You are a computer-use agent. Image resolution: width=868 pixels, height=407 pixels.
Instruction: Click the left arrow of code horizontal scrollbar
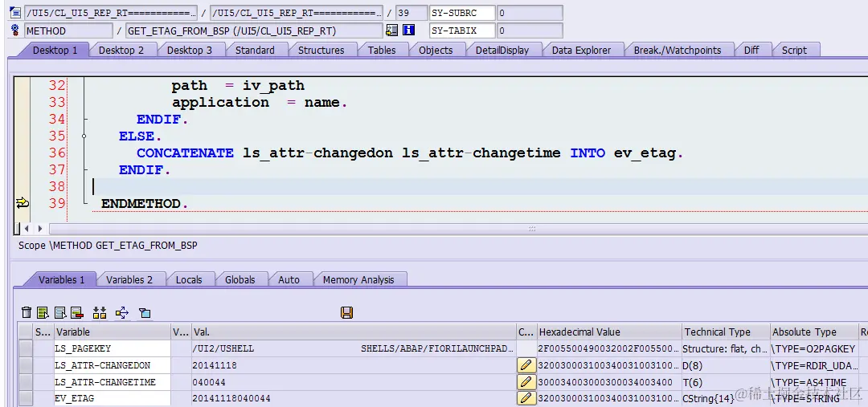27,228
